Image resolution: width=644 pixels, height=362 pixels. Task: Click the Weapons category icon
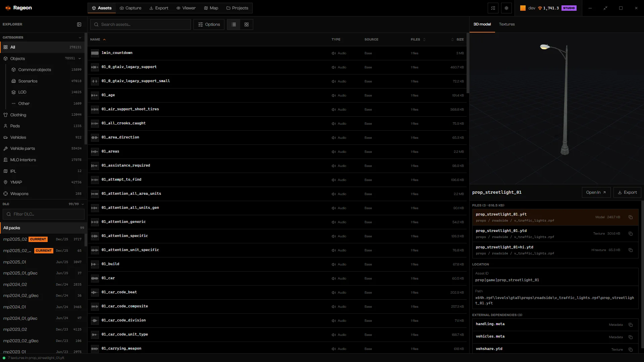pyautogui.click(x=5, y=194)
